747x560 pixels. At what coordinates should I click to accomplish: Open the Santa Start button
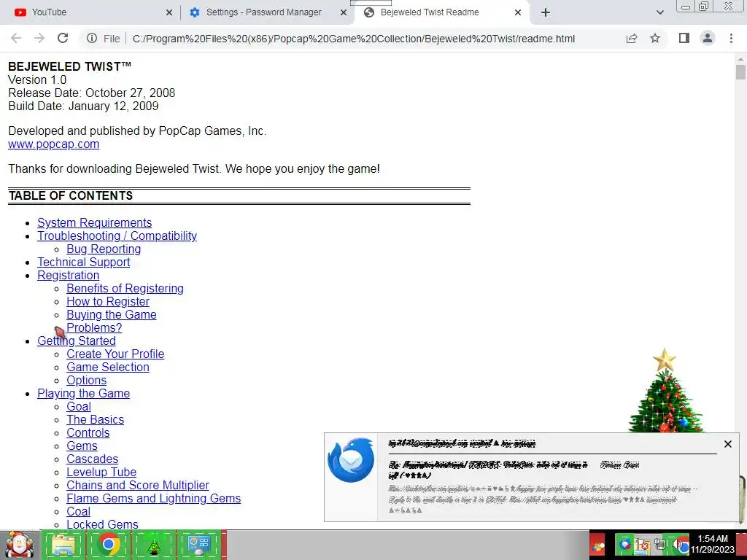(19, 545)
